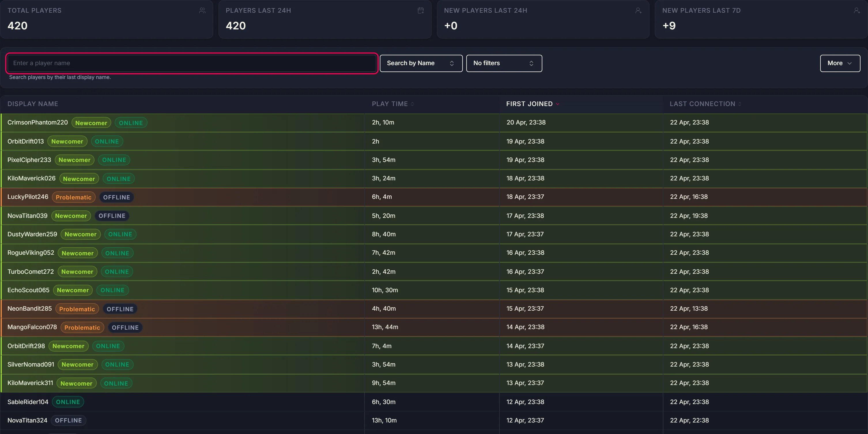Open player EchoScout065
The width and height of the screenshot is (868, 434).
pos(28,290)
